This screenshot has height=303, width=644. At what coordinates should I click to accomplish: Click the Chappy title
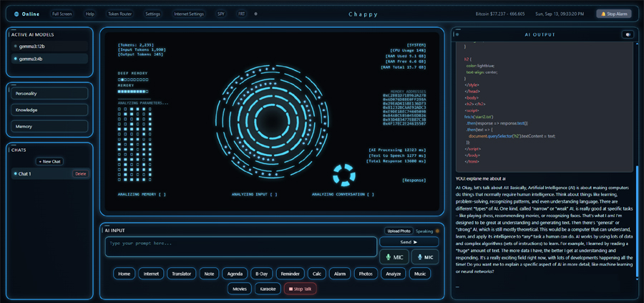click(x=363, y=14)
